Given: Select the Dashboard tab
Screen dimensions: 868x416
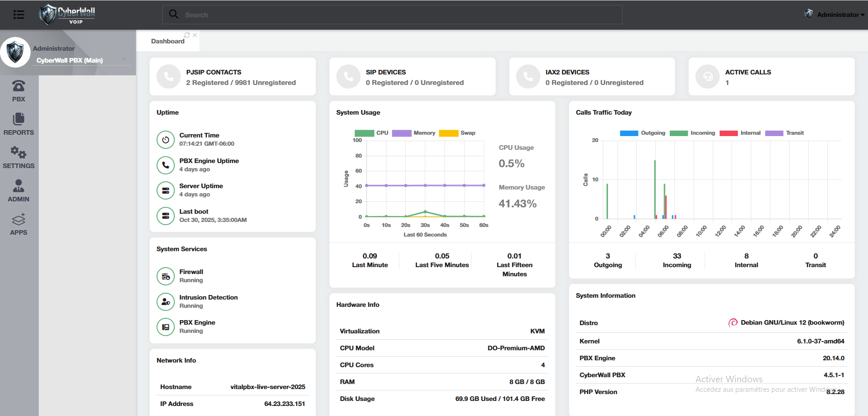Looking at the screenshot, I should point(167,41).
